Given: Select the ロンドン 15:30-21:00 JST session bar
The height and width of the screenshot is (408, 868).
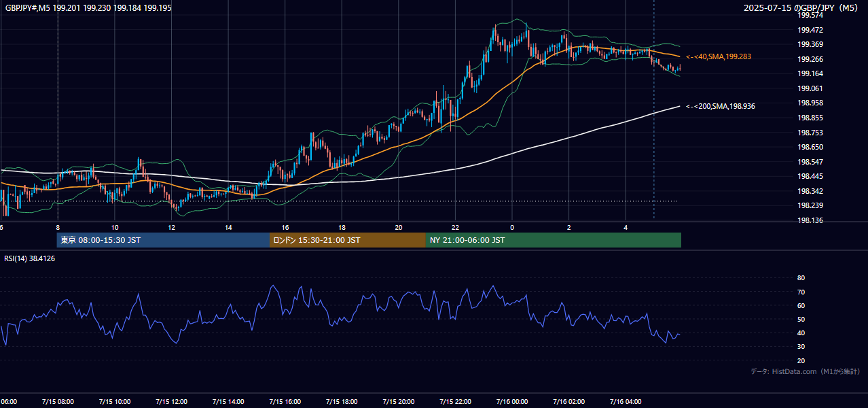Looking at the screenshot, I should tap(348, 240).
